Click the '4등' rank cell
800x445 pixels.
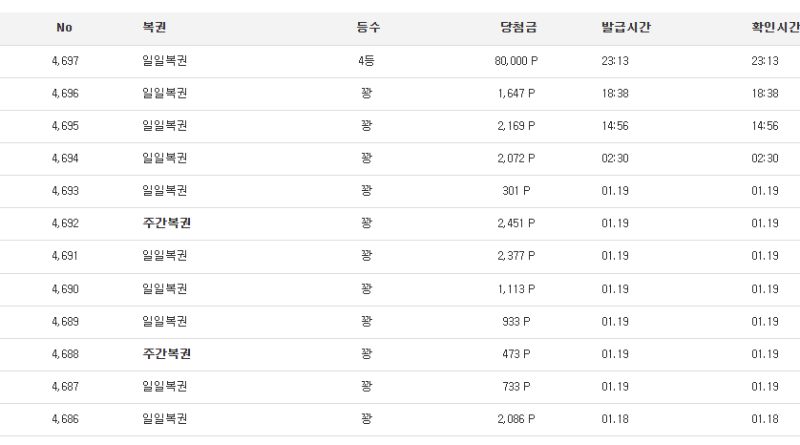coord(366,61)
